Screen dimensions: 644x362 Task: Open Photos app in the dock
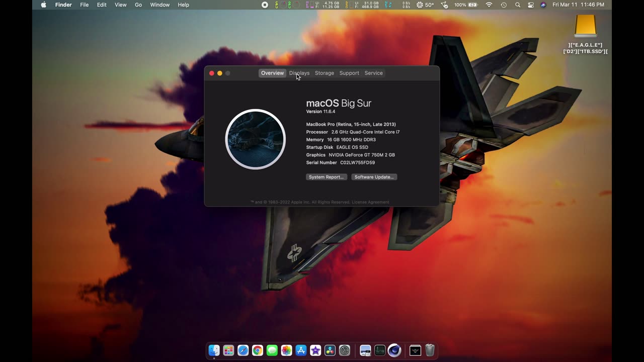pos(286,350)
